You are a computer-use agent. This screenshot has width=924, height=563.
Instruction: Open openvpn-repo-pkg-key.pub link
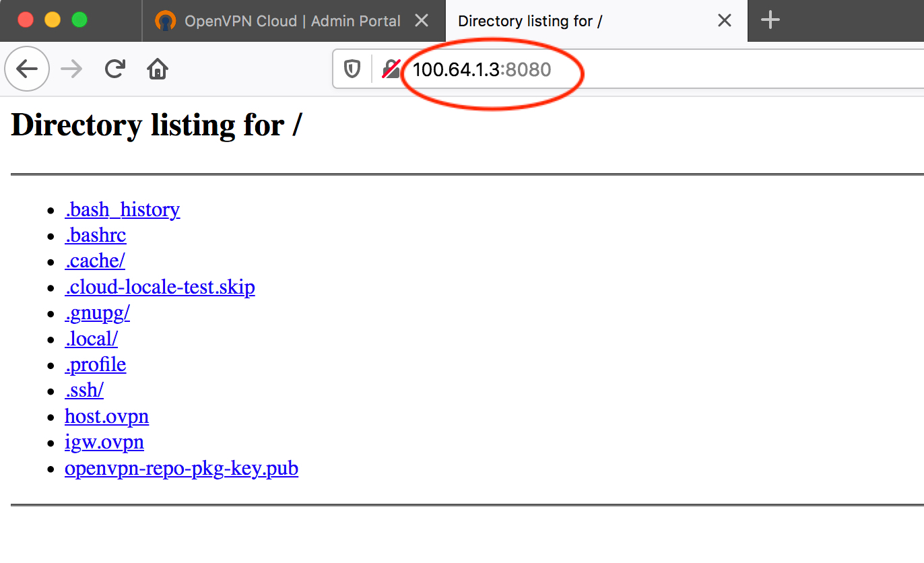click(181, 469)
